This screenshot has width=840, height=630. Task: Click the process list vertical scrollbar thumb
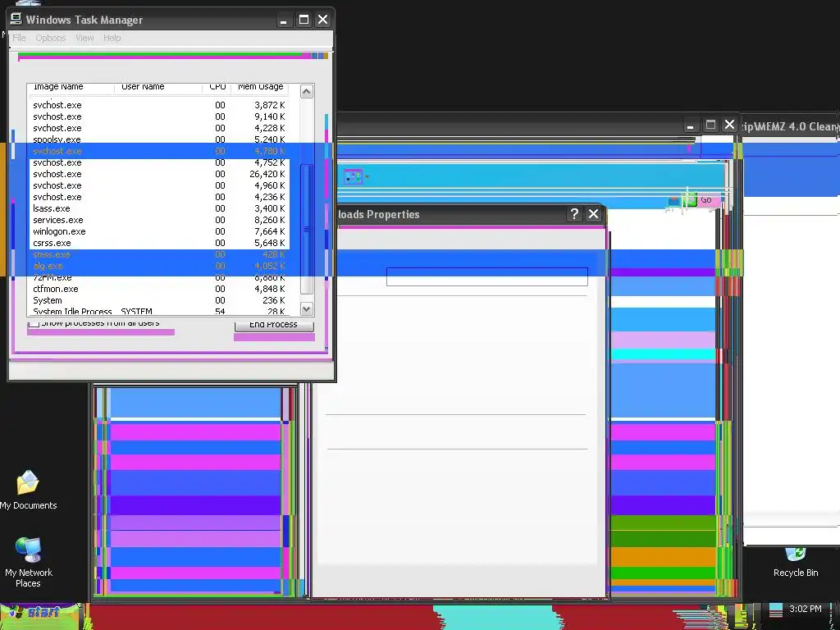click(307, 229)
